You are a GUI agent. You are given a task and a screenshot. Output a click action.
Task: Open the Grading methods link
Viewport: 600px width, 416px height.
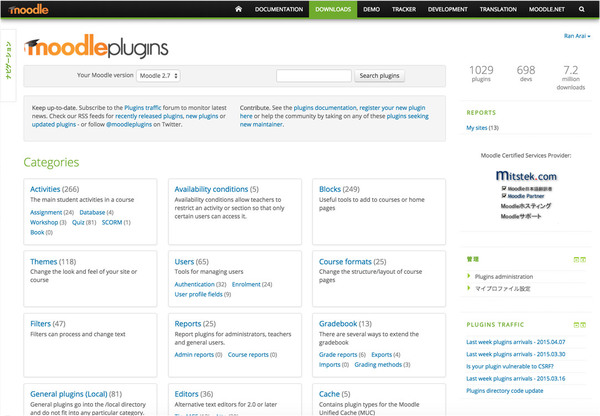pos(378,365)
